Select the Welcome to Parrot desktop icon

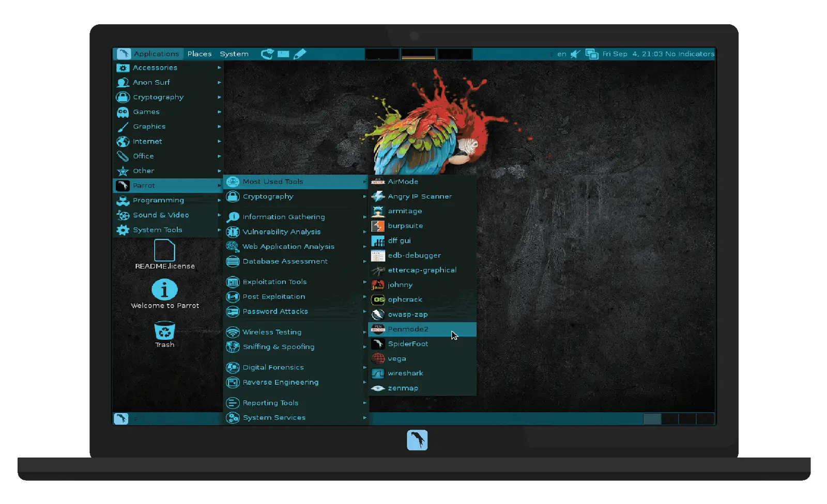click(165, 294)
